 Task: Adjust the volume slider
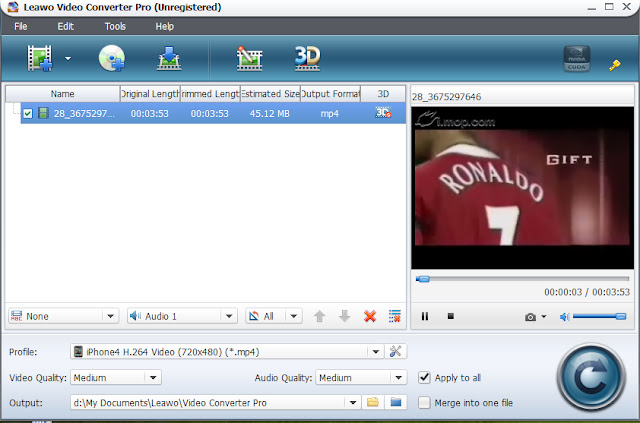599,316
